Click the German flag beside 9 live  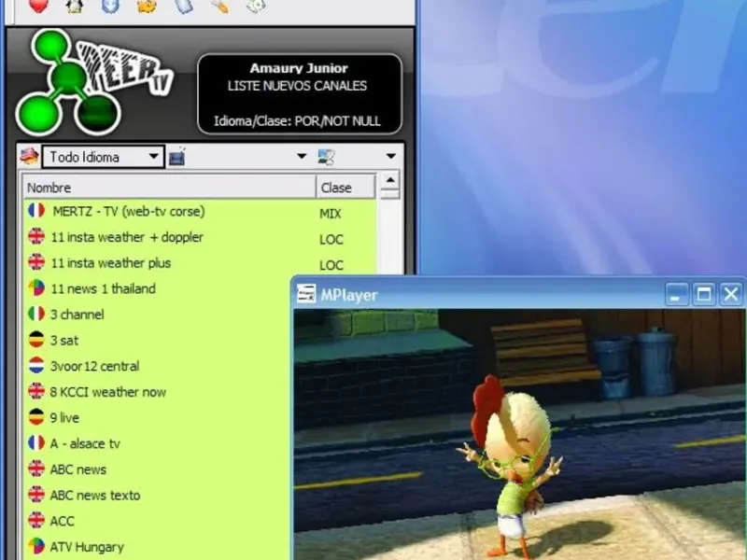click(36, 417)
